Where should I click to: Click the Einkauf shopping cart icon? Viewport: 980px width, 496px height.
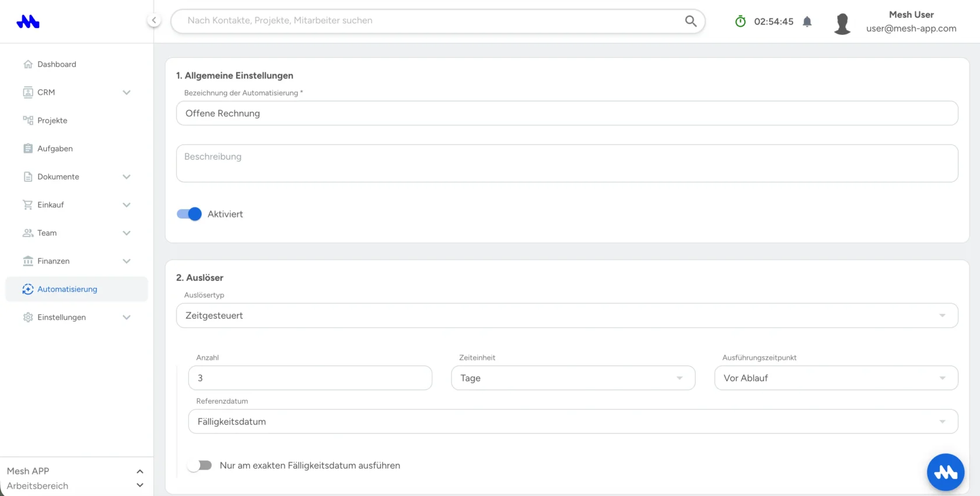28,205
